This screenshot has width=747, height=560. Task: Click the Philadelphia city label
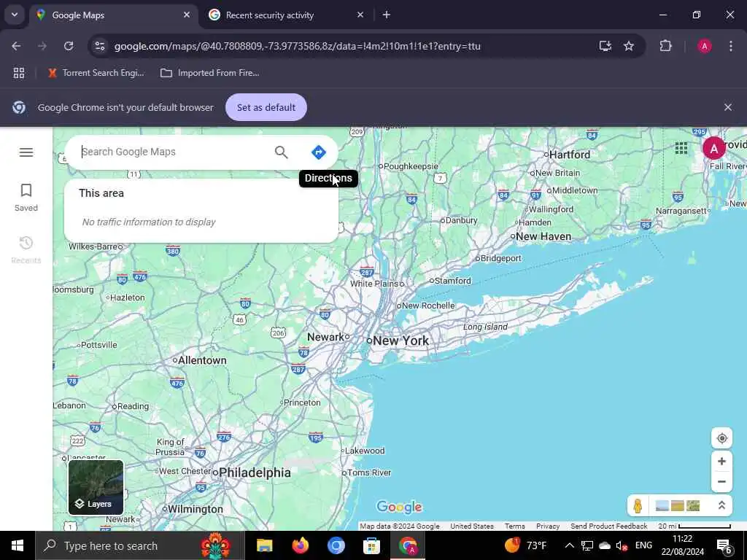click(x=255, y=472)
